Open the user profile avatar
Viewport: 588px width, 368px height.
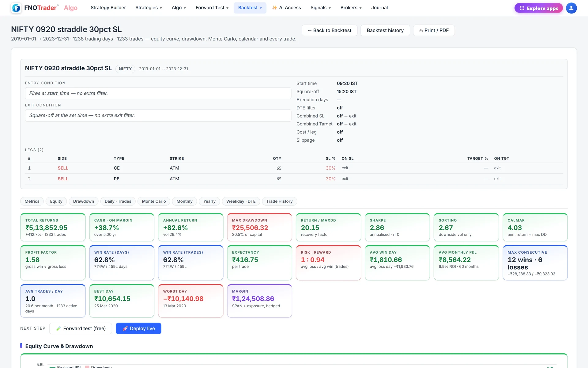tap(571, 8)
